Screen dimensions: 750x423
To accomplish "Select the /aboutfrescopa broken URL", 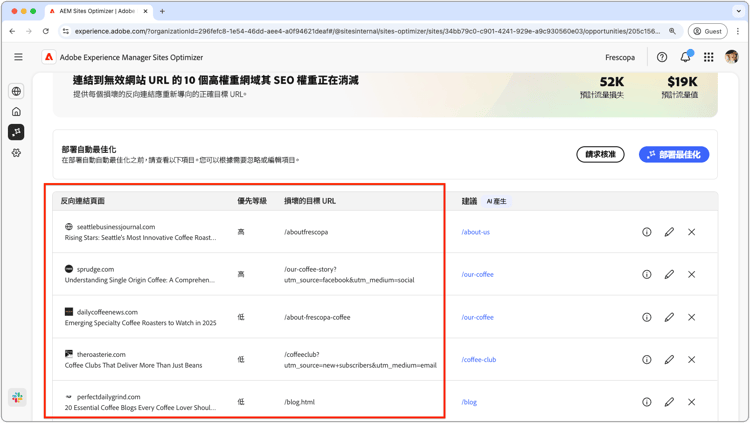I will coord(306,232).
